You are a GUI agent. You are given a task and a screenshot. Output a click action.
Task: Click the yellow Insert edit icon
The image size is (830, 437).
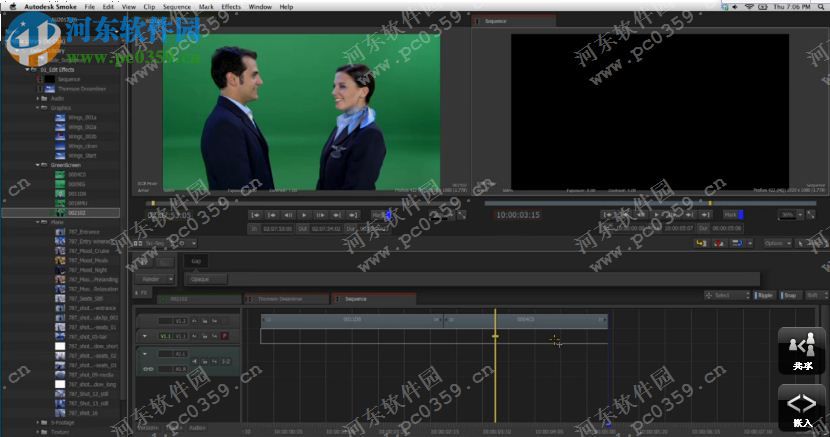click(701, 243)
